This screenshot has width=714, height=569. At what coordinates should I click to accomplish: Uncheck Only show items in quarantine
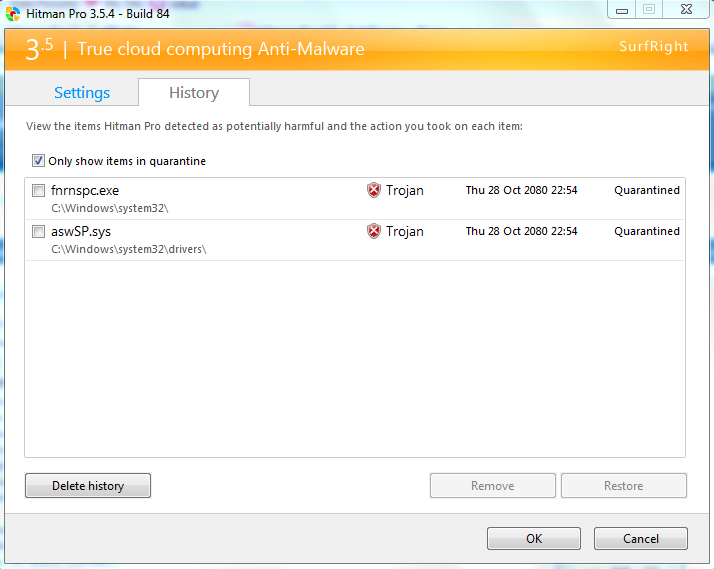(38, 161)
